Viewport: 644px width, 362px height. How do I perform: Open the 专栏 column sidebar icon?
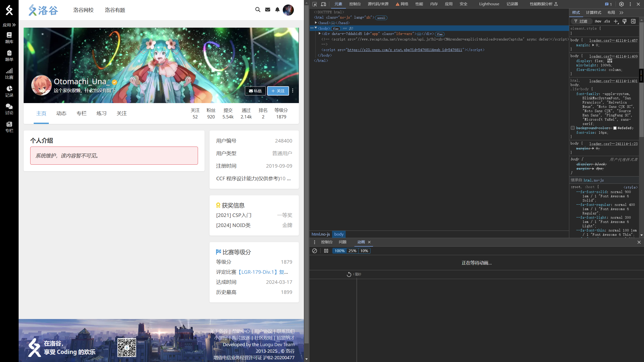pyautogui.click(x=9, y=127)
